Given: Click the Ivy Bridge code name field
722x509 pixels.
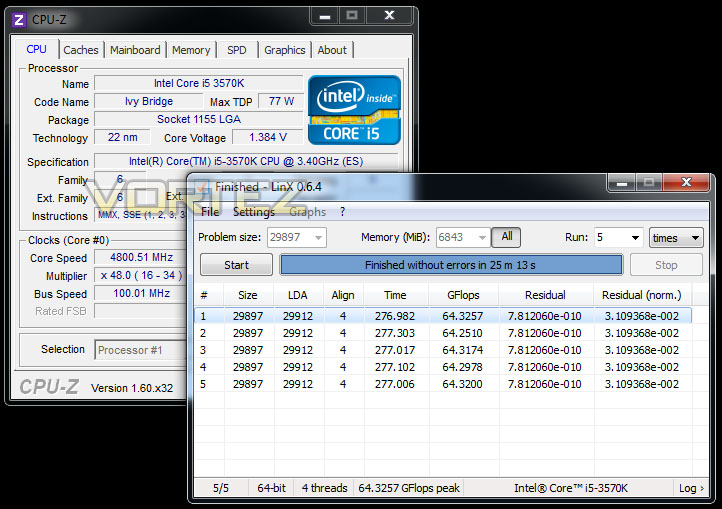Looking at the screenshot, I should tap(148, 101).
